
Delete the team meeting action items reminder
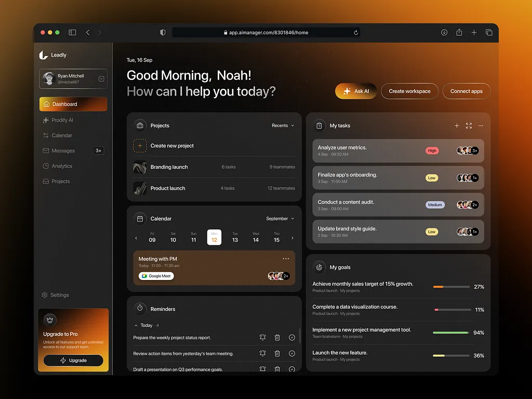click(x=277, y=354)
